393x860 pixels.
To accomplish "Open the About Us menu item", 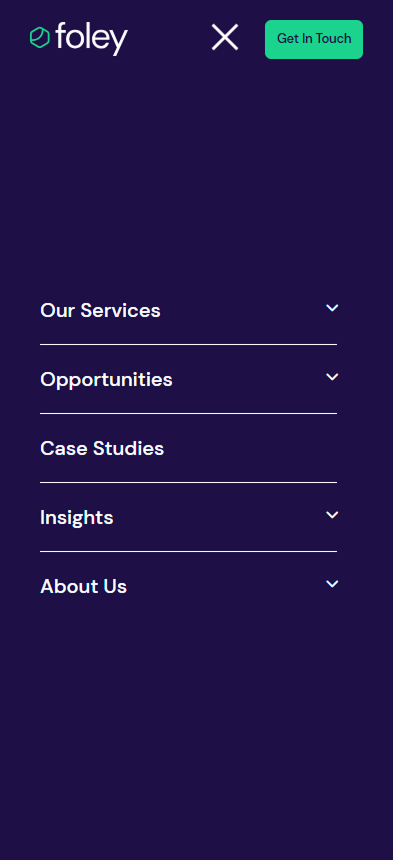I will [x=83, y=586].
